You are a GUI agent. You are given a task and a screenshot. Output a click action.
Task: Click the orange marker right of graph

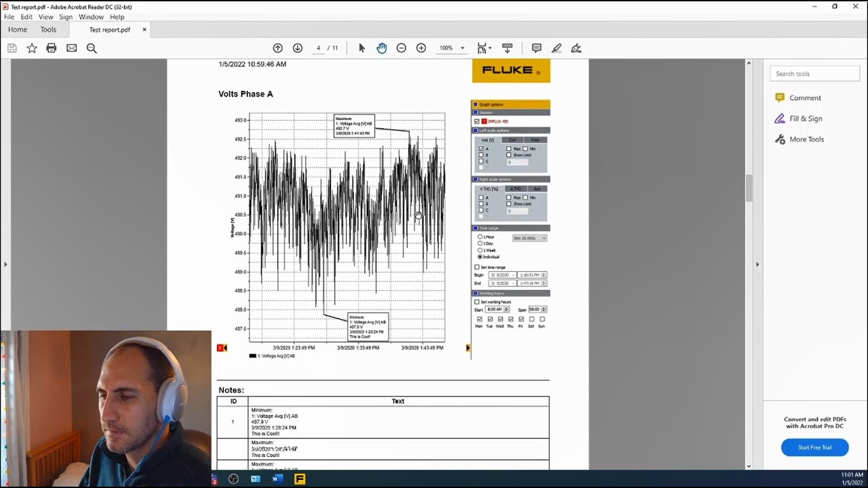[467, 348]
